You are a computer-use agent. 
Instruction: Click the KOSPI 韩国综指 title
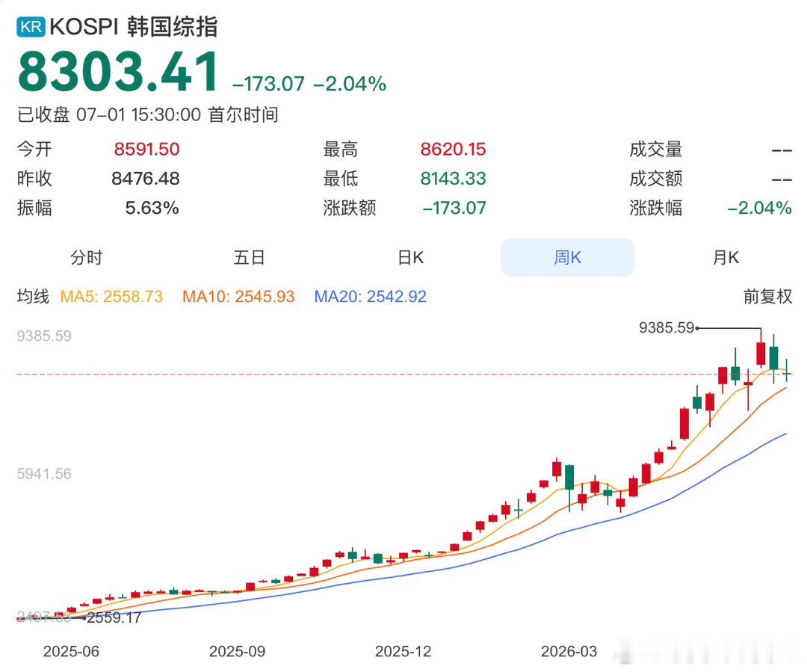pos(134,27)
